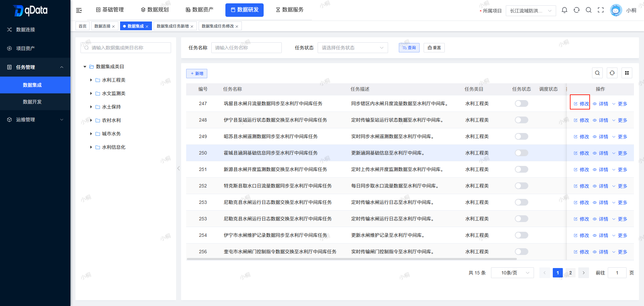
Task: Switch to 数据资产 top menu
Action: click(200, 10)
